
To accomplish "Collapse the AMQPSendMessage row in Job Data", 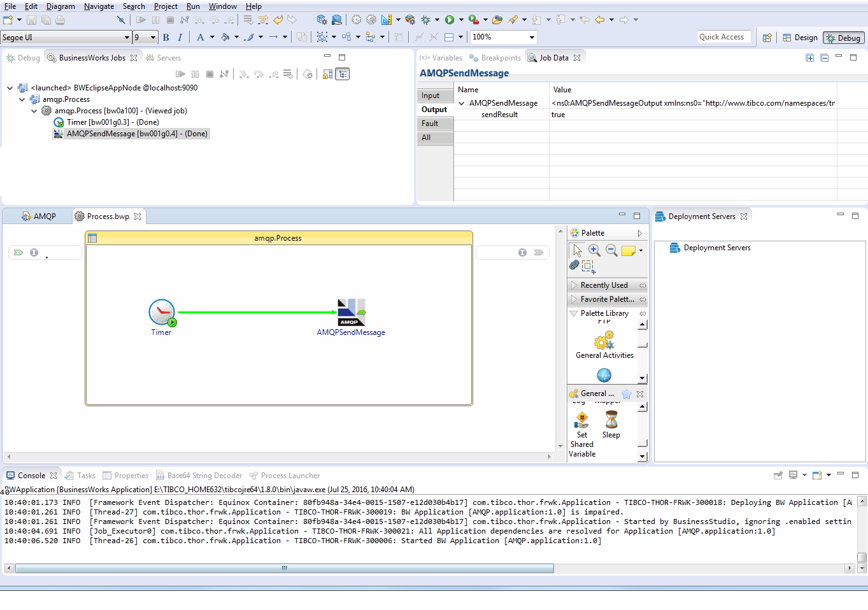I will click(x=462, y=103).
